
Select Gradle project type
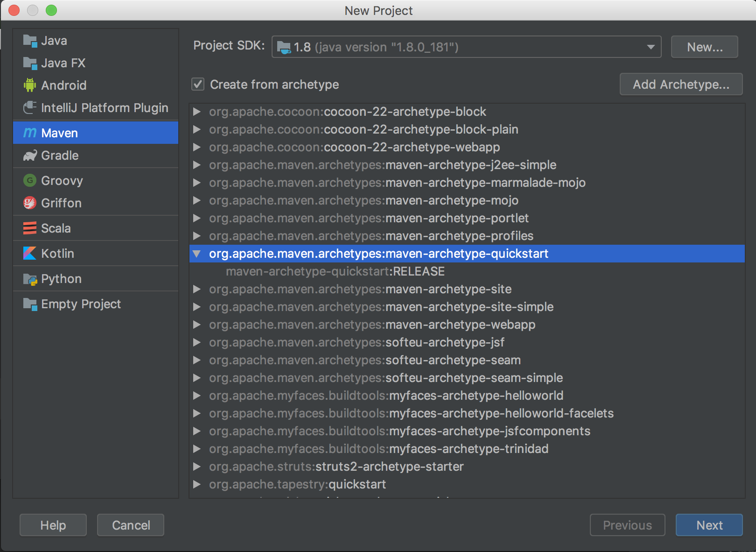tap(96, 156)
